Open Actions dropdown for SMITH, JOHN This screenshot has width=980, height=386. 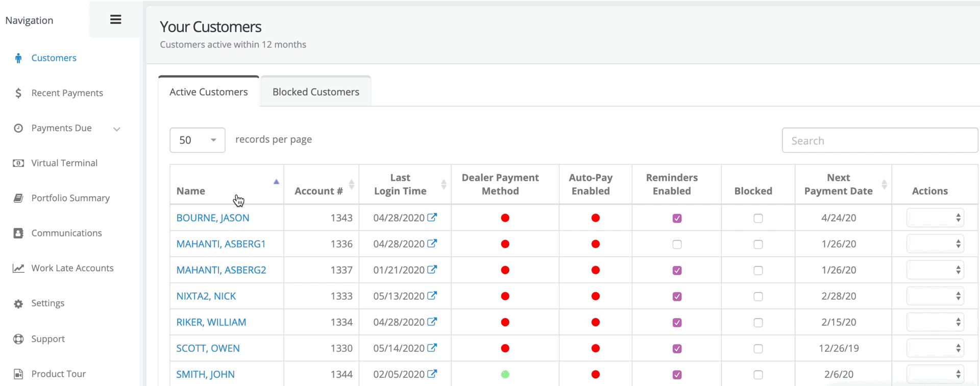coord(935,374)
